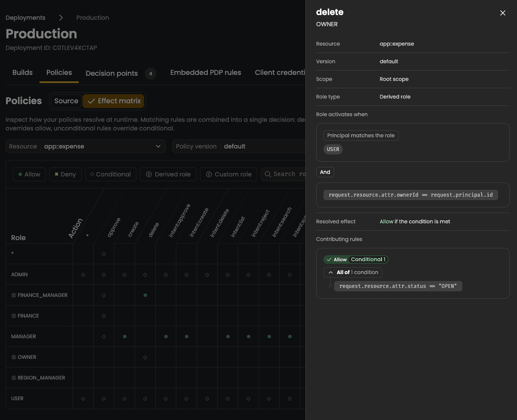Click the Principal matches the role chip

click(x=361, y=136)
